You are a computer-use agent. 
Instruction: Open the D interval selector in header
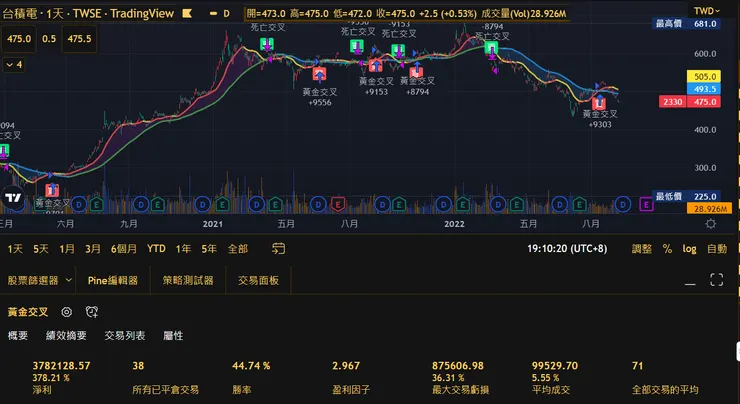227,14
